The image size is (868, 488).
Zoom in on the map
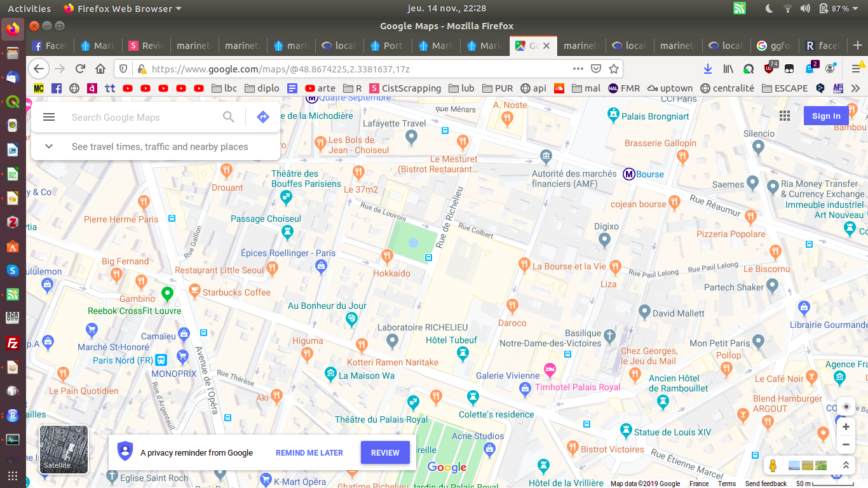[846, 427]
